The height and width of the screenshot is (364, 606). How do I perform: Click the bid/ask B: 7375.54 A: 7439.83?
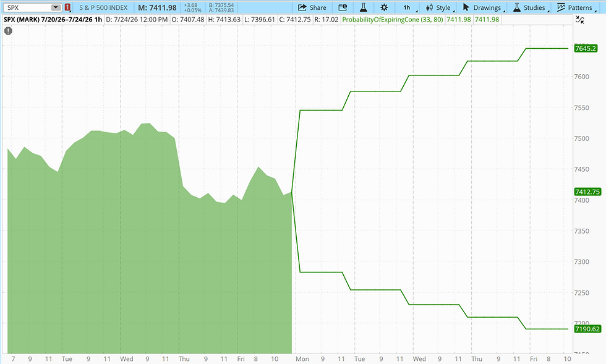coord(221,8)
